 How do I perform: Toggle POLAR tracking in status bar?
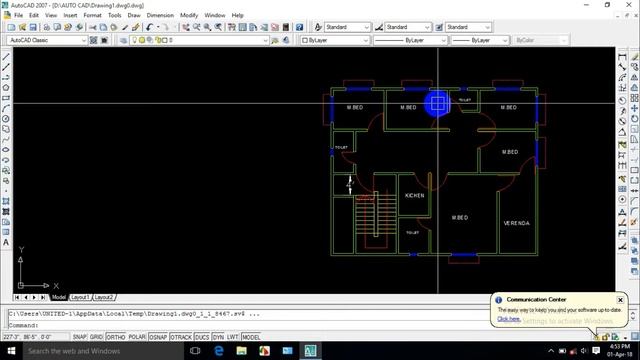click(x=137, y=337)
